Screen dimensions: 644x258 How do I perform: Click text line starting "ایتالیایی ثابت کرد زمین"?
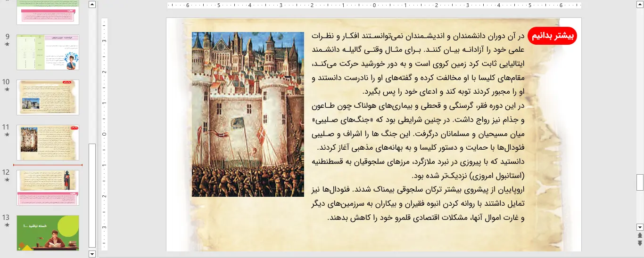coord(417,64)
